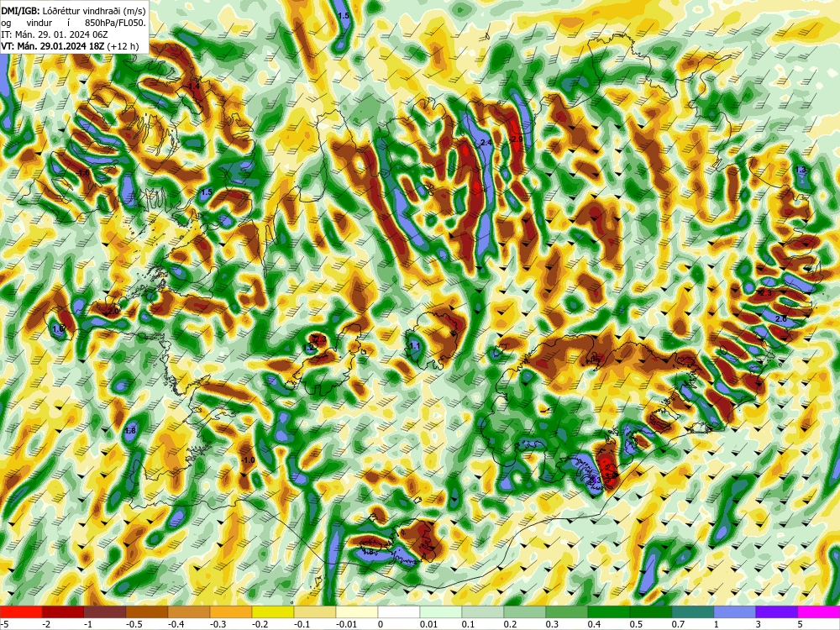Click the initial time 'IT: Mán. 29. 01. 2024 06Z'

[55, 34]
